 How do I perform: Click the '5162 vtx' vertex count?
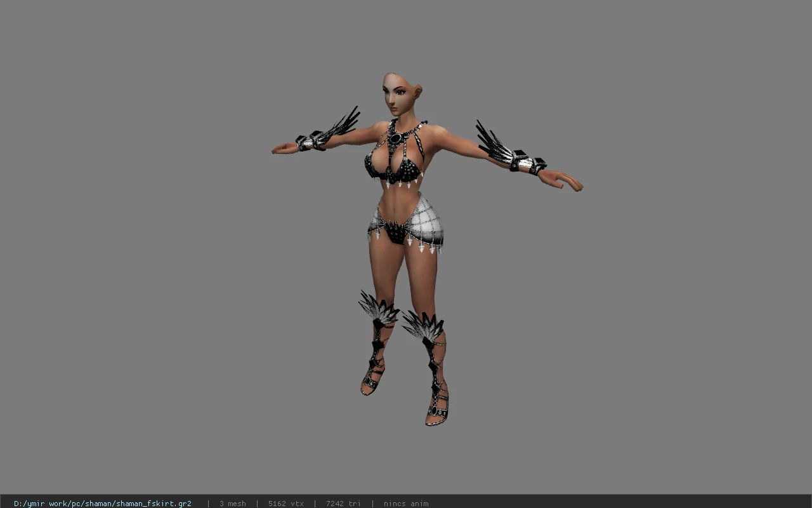[286, 504]
